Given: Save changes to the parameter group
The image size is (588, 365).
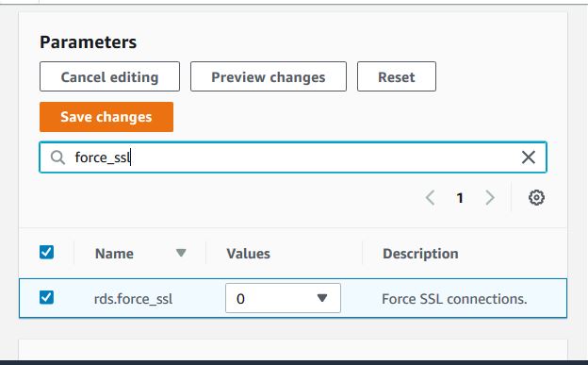Looking at the screenshot, I should [106, 117].
